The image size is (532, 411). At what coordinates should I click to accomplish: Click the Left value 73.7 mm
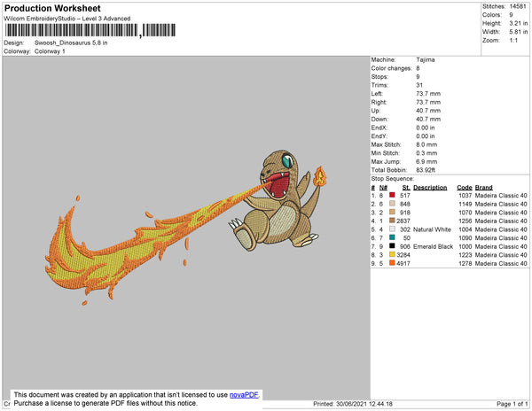pos(428,94)
